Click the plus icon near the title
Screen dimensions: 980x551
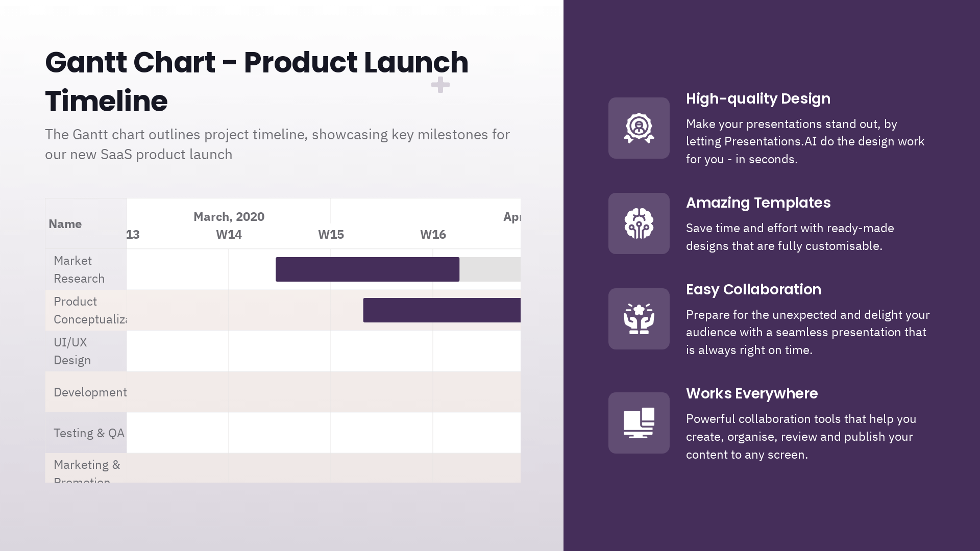point(440,85)
